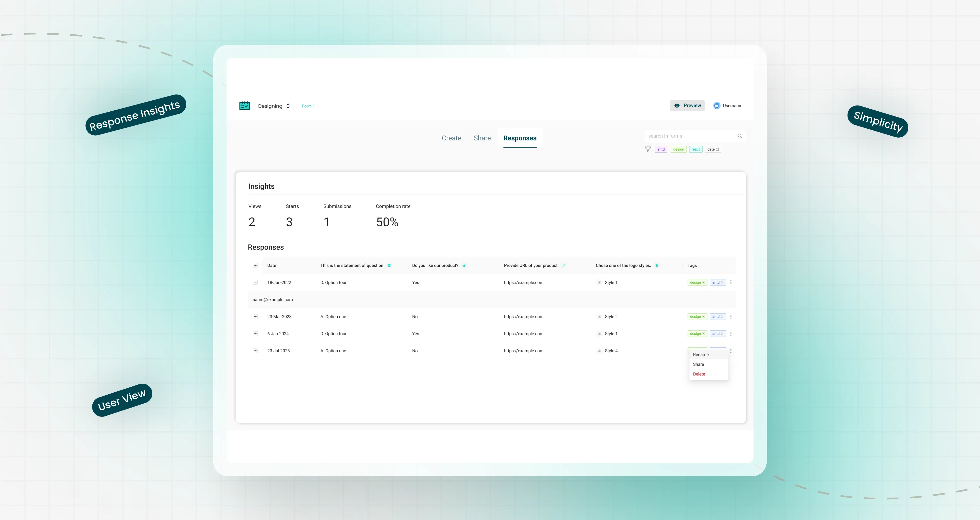The image size is (980, 520).
Task: Open the Designing dropdown chevron
Action: 288,106
